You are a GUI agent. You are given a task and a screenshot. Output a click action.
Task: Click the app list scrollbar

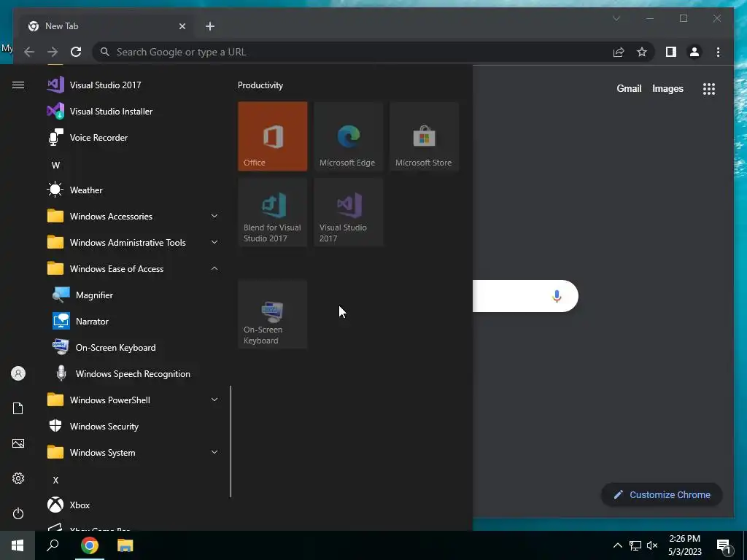tap(231, 441)
